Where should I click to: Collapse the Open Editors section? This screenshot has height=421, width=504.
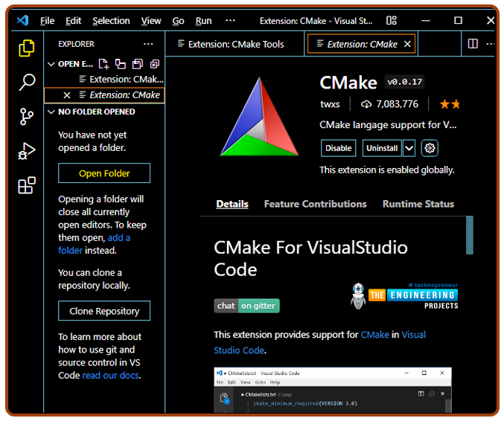pos(51,64)
